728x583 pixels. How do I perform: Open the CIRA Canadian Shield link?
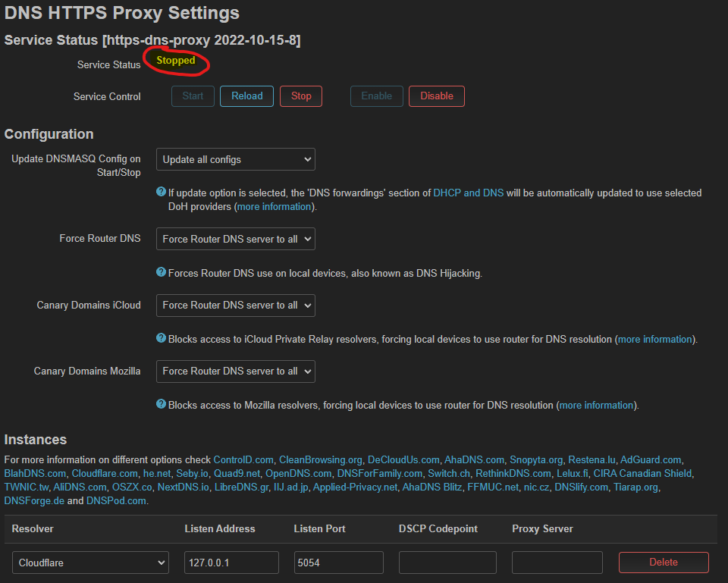[642, 474]
